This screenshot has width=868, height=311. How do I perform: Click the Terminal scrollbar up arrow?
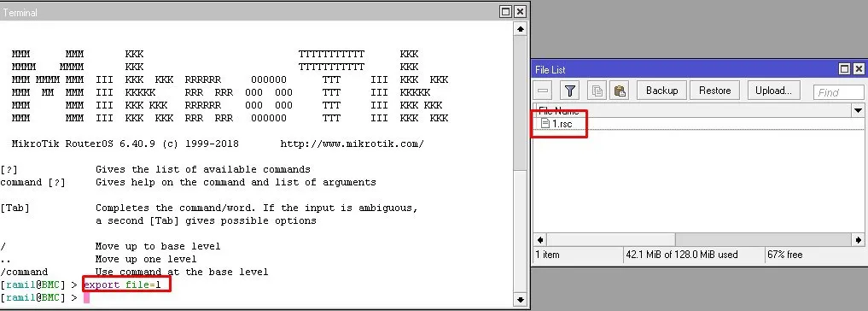(x=521, y=28)
